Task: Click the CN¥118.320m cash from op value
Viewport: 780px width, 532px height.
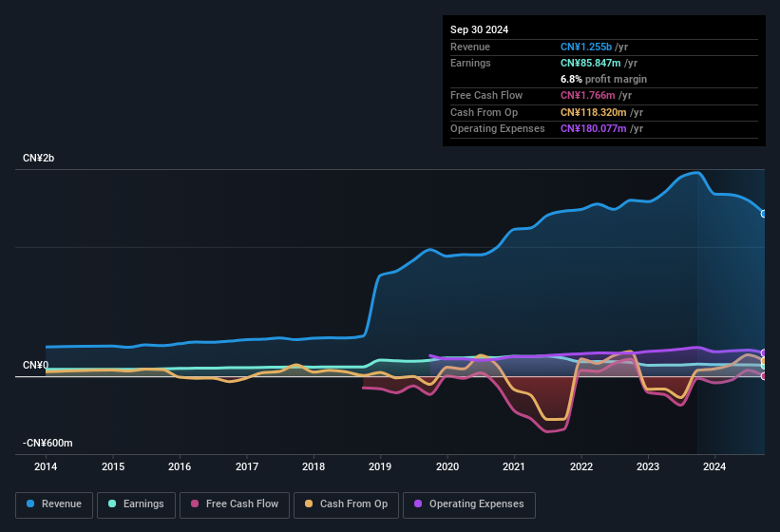Action: click(x=594, y=112)
